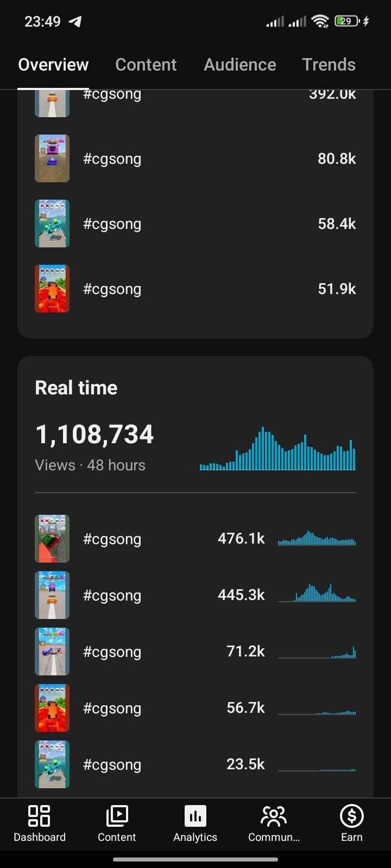
Task: Open the real-time video with 476.1k views
Action: (195, 539)
